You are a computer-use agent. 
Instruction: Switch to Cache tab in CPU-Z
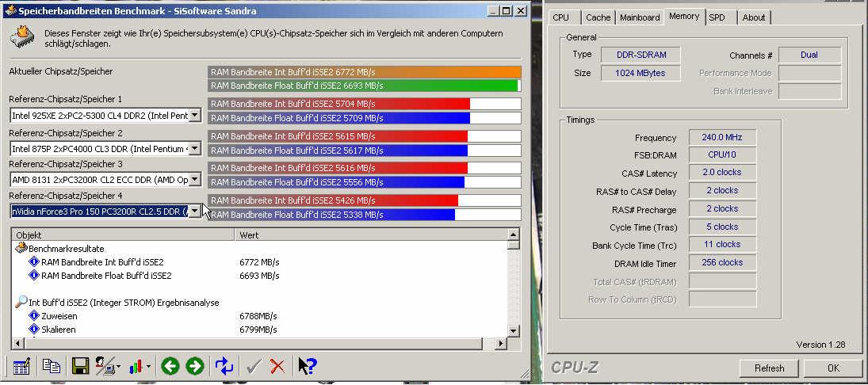[598, 17]
